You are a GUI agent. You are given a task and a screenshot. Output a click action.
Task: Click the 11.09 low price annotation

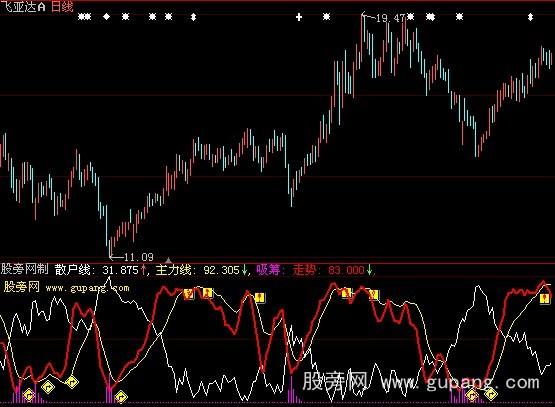point(138,257)
